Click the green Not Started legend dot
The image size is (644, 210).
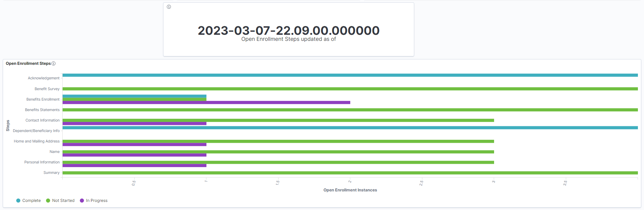click(48, 201)
